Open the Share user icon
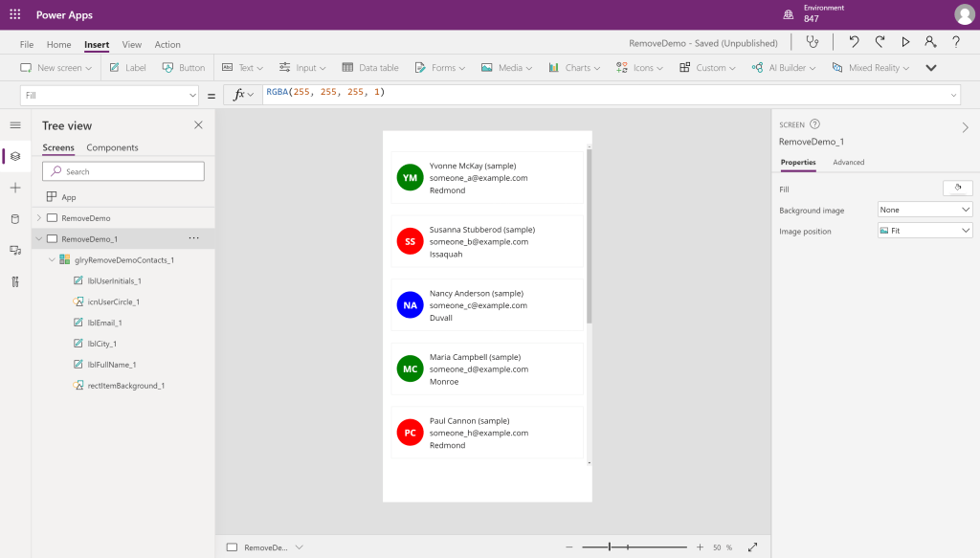The height and width of the screenshot is (558, 980). tap(930, 42)
